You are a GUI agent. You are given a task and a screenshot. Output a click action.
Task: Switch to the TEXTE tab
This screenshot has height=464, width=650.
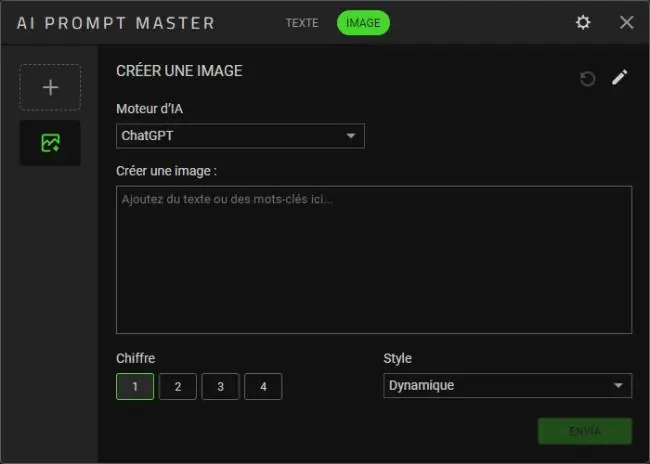coord(302,23)
